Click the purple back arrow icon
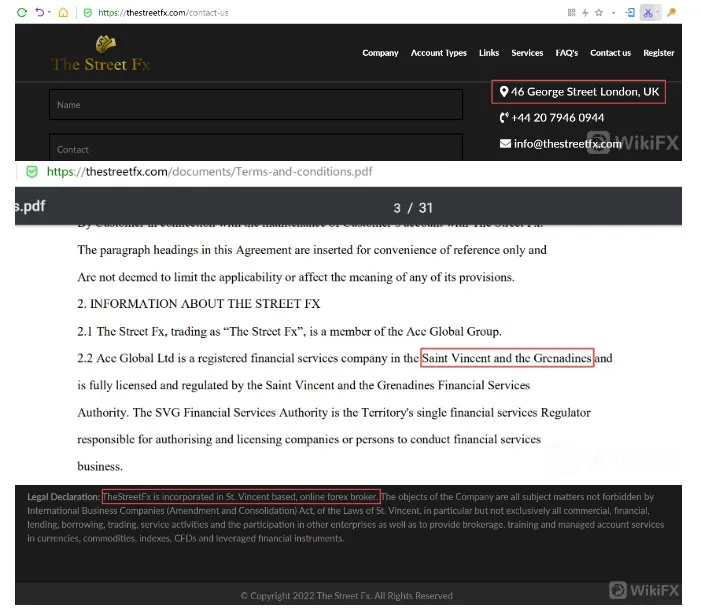The height and width of the screenshot is (611, 701). (x=40, y=12)
